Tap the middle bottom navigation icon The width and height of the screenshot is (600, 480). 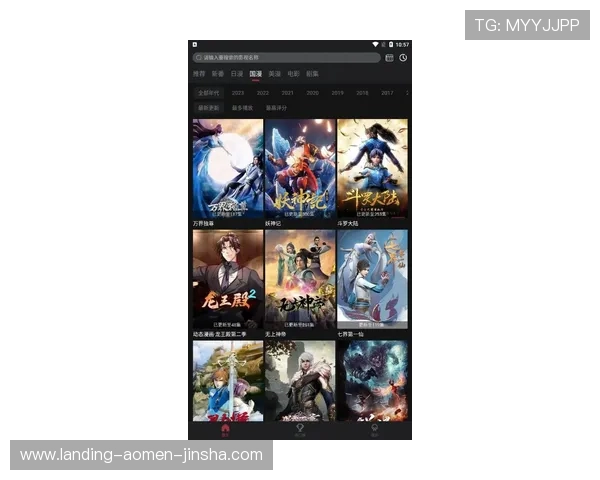pyautogui.click(x=300, y=427)
